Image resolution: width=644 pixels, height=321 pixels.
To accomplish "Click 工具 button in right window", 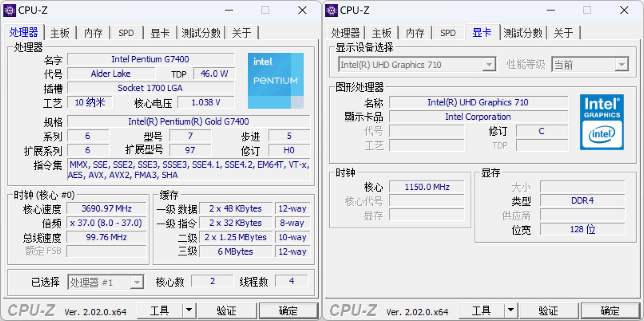I will click(482, 310).
